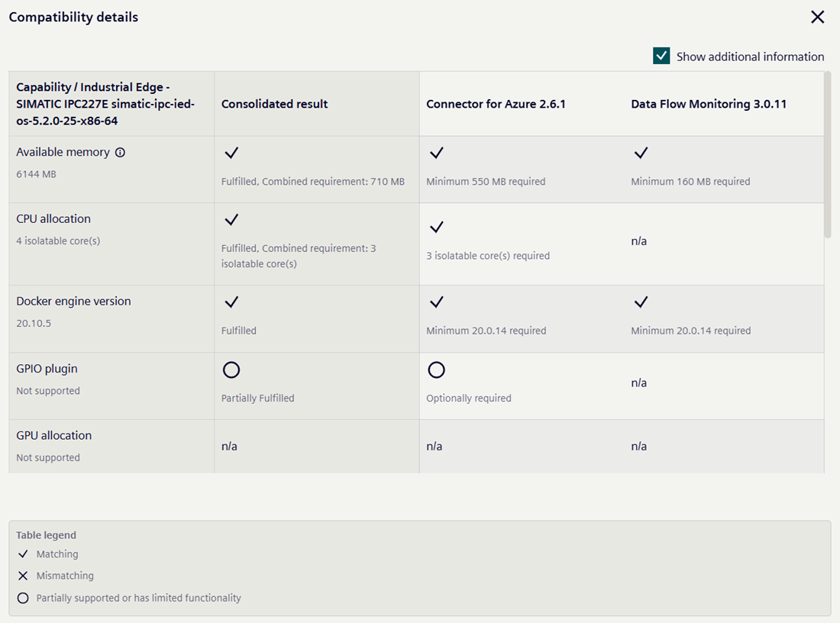Image resolution: width=840 pixels, height=623 pixels.
Task: Click the GPU allocation row label
Action: 53,435
